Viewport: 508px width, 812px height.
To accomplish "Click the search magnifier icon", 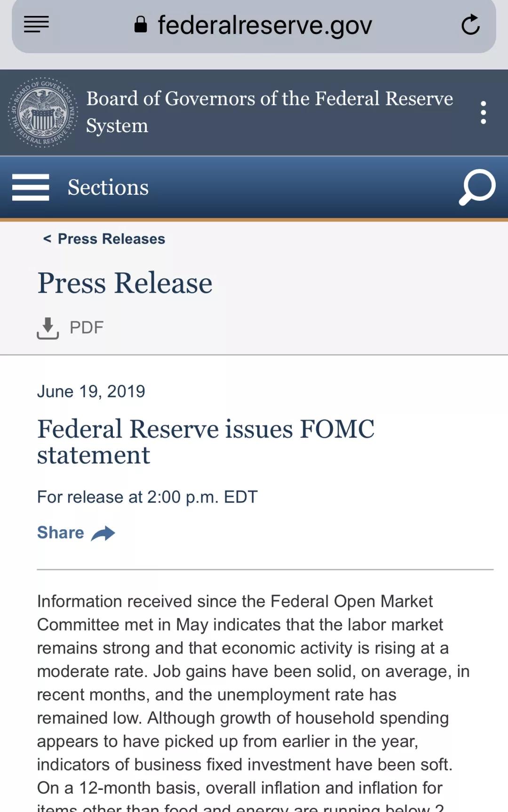I will pyautogui.click(x=477, y=187).
